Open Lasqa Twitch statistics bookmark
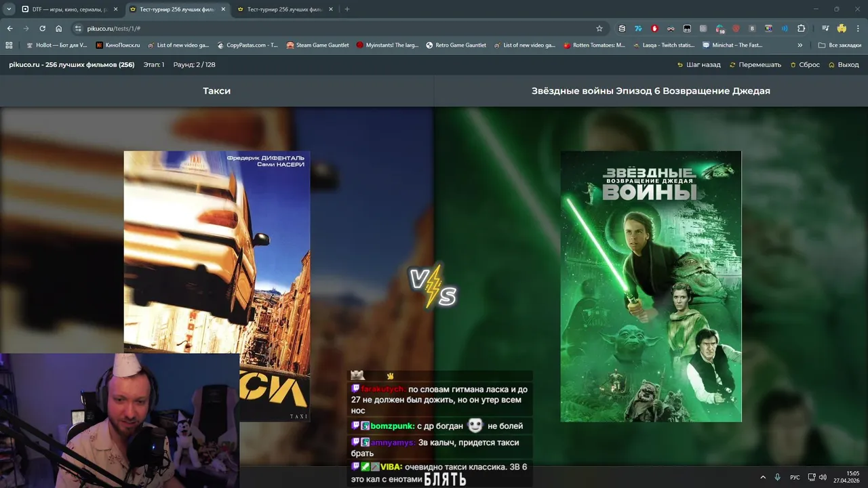Image resolution: width=868 pixels, height=488 pixels. (664, 45)
